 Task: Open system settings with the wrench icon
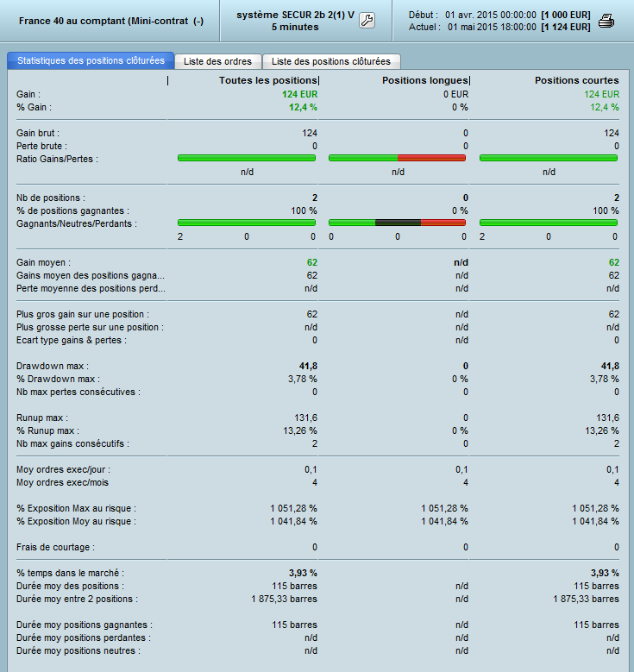[x=367, y=20]
